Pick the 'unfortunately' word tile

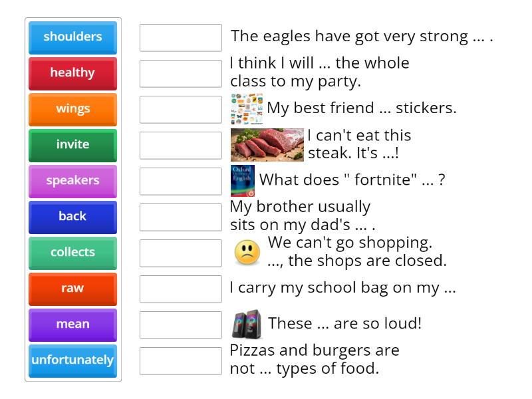(x=72, y=360)
